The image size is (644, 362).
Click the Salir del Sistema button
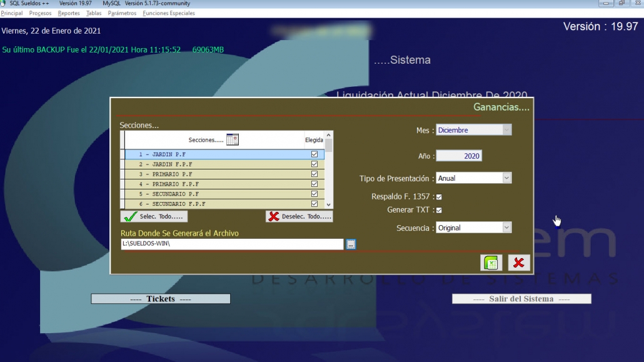click(x=521, y=299)
